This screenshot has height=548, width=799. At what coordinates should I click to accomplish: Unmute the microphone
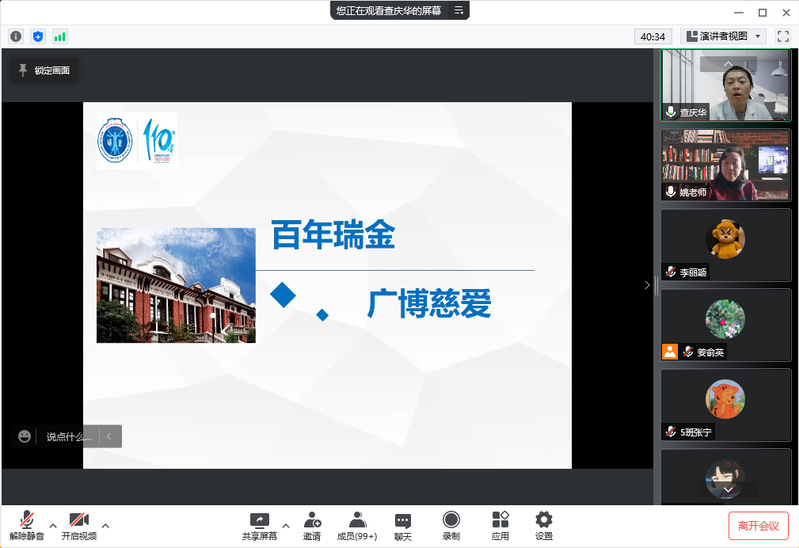26,525
